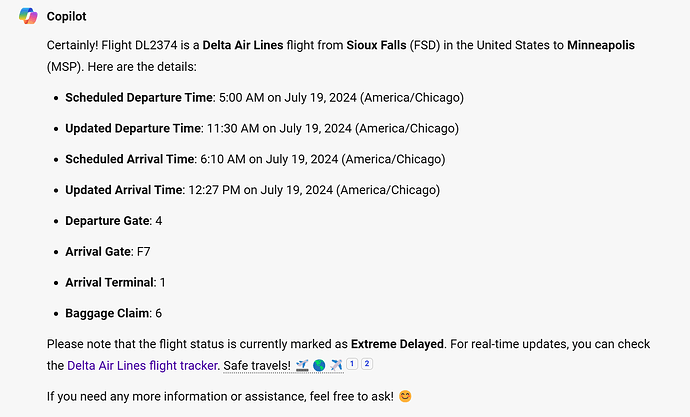Click the Copilot logo icon
690x417 pixels.
pos(28,16)
